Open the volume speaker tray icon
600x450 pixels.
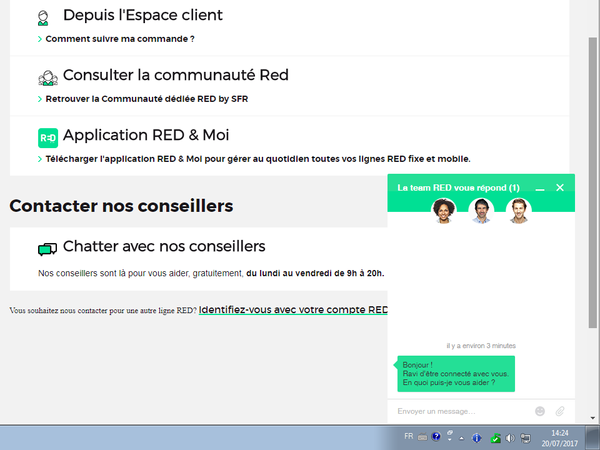pos(510,438)
